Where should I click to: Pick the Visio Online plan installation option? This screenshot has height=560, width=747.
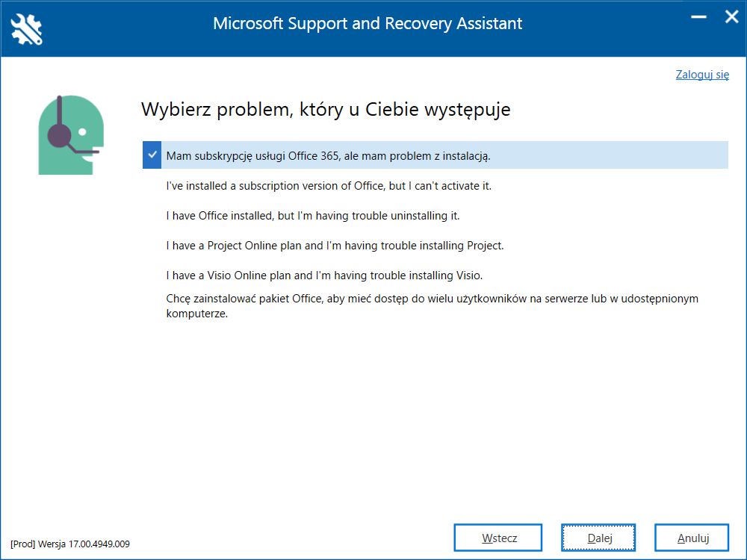324,276
